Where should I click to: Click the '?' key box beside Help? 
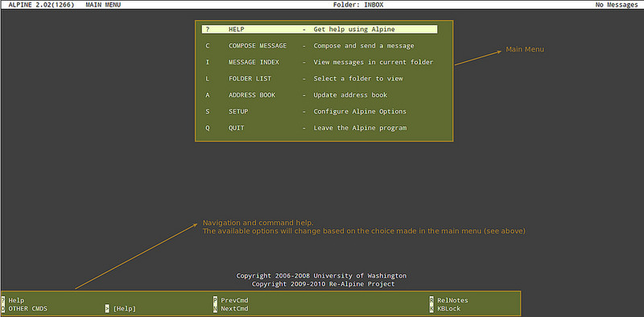[x=3, y=300]
